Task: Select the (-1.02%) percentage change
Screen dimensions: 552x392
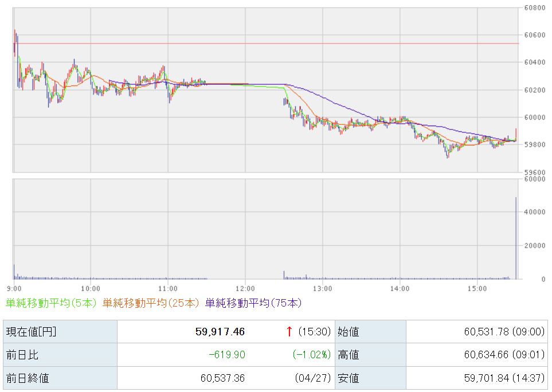Action: [312, 355]
